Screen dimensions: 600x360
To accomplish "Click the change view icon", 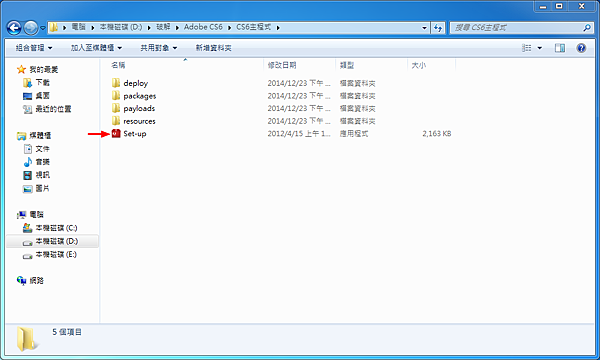I will pyautogui.click(x=527, y=48).
